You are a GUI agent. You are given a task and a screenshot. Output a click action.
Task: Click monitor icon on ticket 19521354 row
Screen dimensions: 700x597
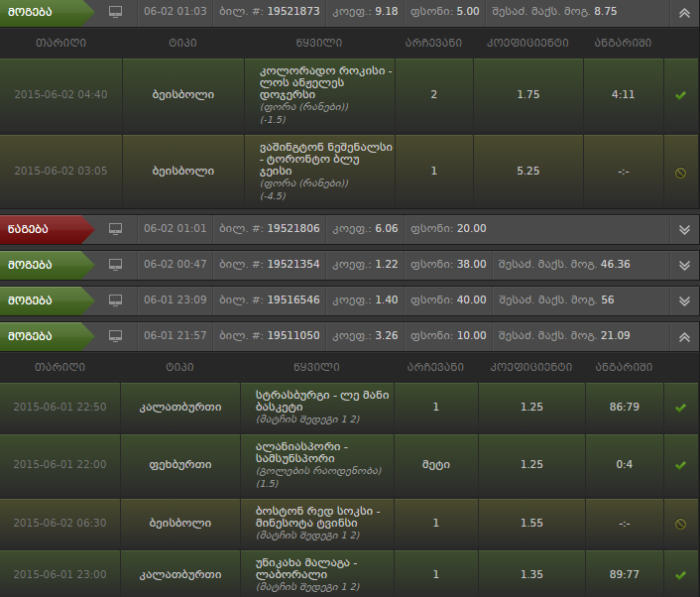point(116,265)
